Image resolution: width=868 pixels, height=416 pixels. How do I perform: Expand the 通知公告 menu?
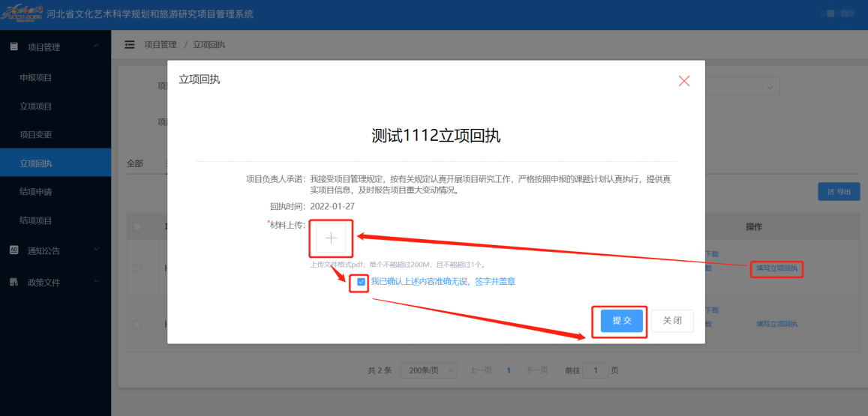tap(96, 250)
